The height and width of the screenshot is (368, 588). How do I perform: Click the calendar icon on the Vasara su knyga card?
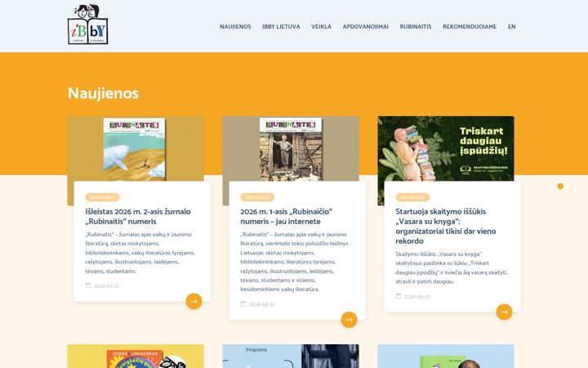[399, 296]
